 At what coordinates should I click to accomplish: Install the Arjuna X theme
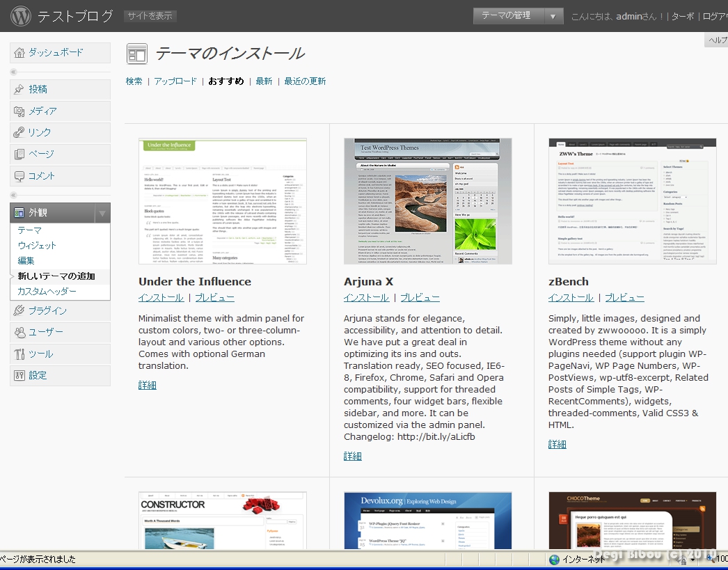coord(366,298)
